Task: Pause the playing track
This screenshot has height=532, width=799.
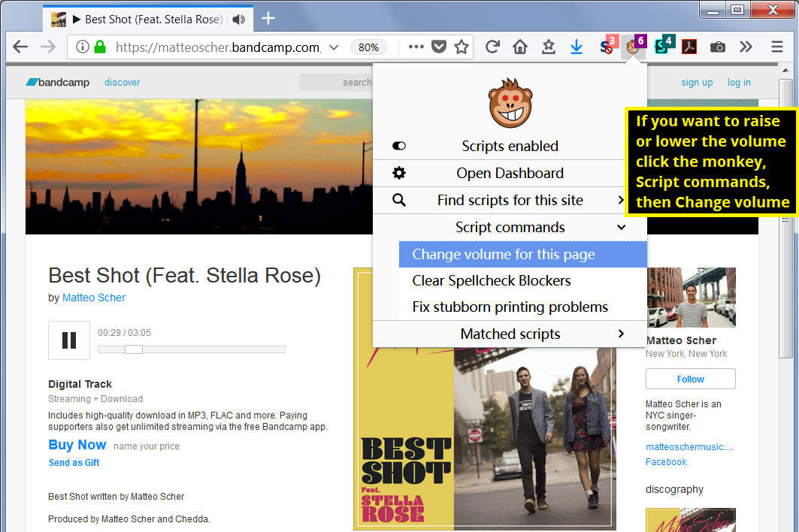Action: tap(68, 340)
